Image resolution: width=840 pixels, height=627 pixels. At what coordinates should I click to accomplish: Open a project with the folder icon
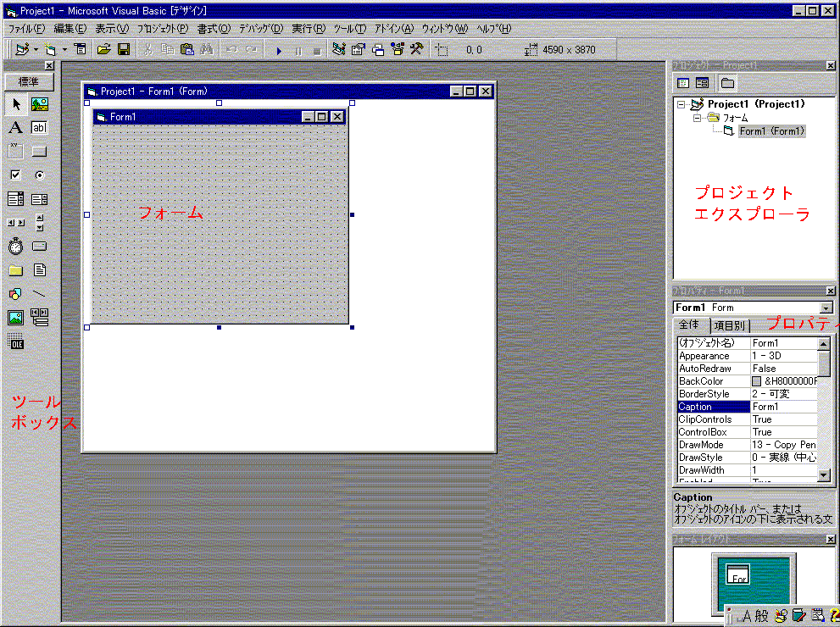[x=103, y=50]
